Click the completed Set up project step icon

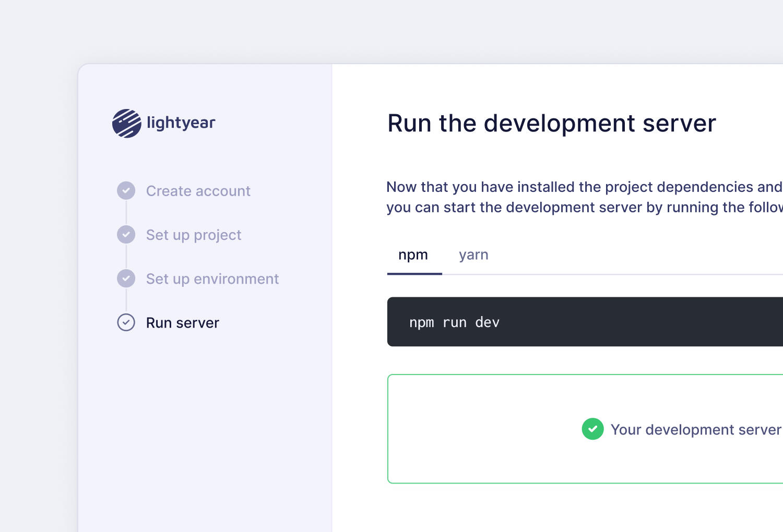point(126,235)
